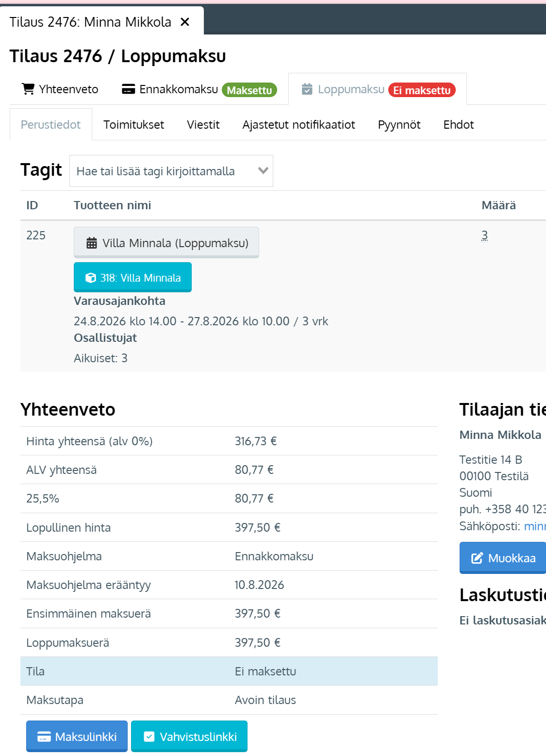Click the ALV yhteensä row label
This screenshot has width=546, height=756.
pyautogui.click(x=62, y=470)
